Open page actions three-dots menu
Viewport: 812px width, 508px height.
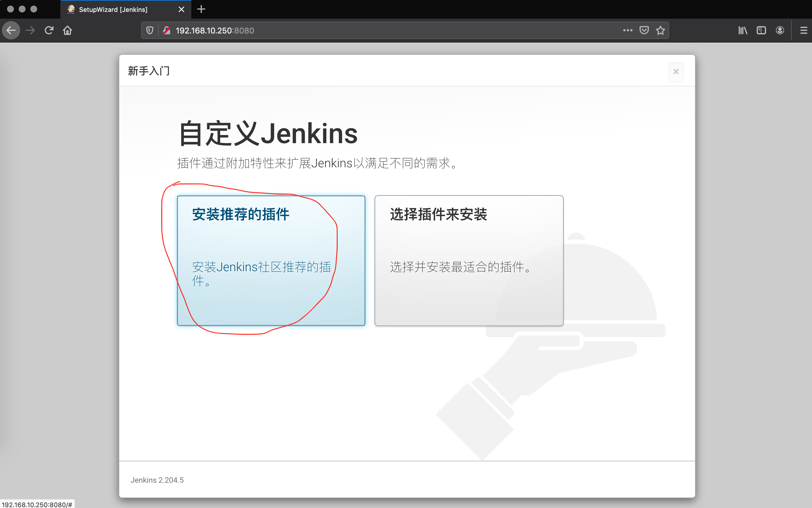628,31
